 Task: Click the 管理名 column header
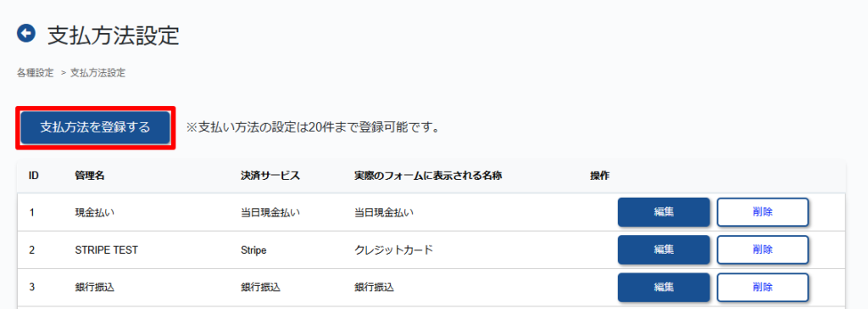[90, 176]
